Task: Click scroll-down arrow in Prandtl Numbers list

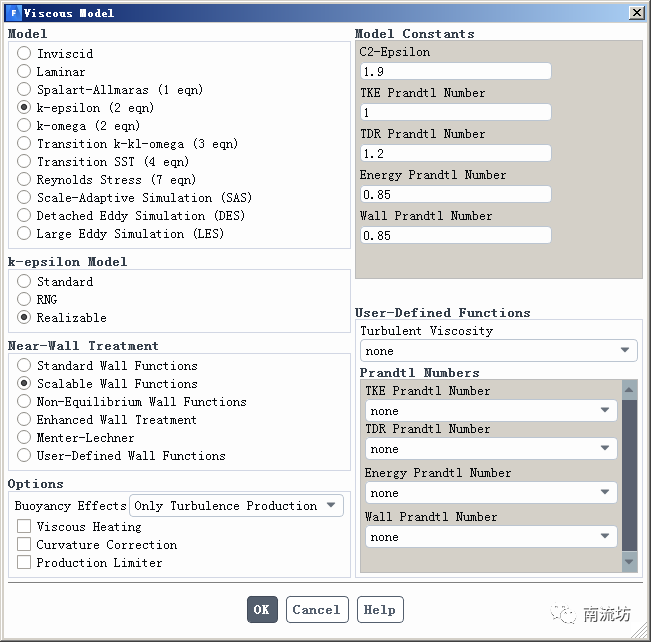Action: 629,562
